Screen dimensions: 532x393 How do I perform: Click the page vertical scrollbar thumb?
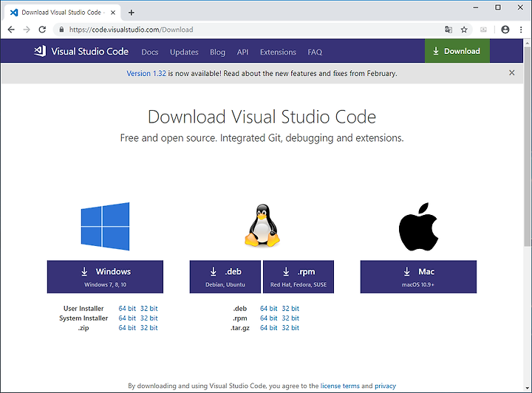point(527,146)
